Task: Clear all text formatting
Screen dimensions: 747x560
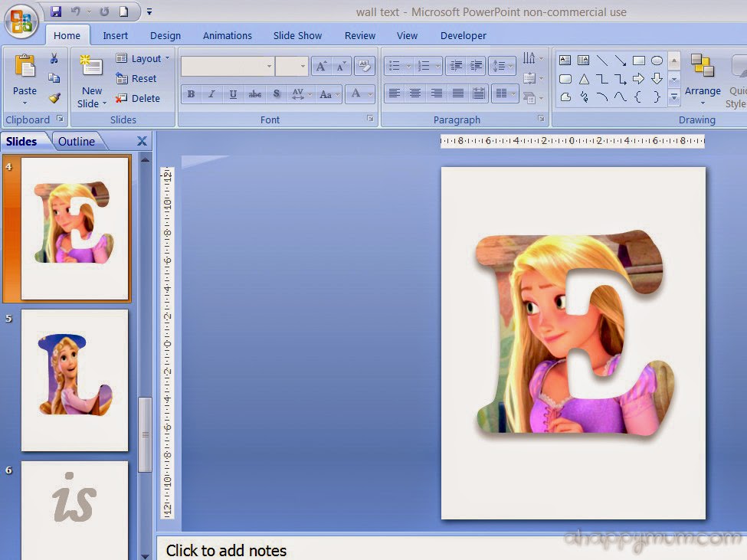Action: coord(365,66)
